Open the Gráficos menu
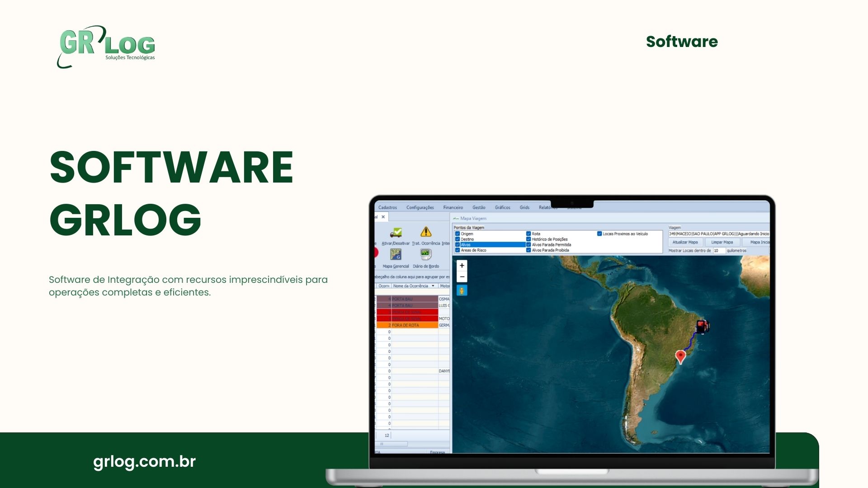Image resolution: width=868 pixels, height=488 pixels. 502,207
